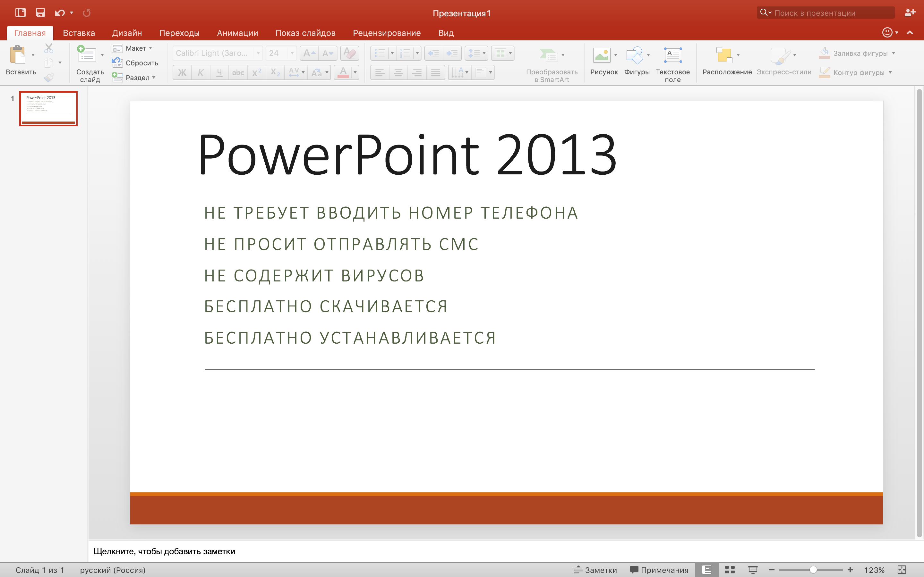Click the scissors (Вырезать) icon
924x577 pixels.
point(49,47)
